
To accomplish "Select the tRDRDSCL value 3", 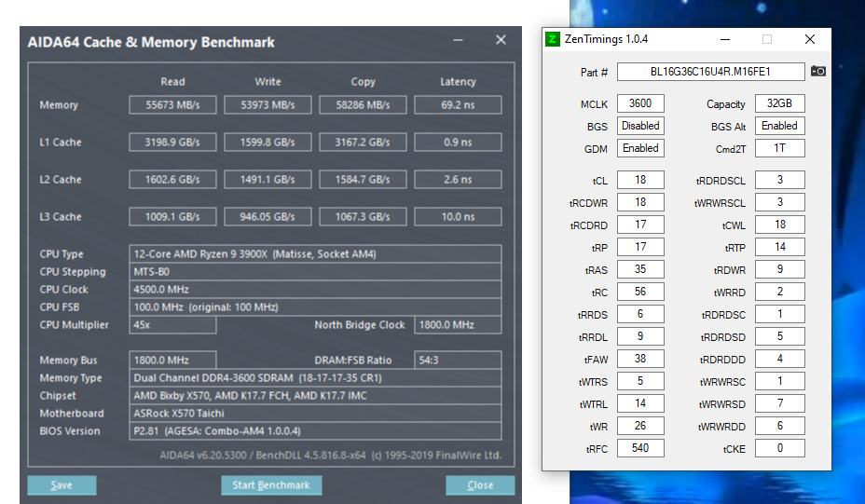I will (779, 180).
